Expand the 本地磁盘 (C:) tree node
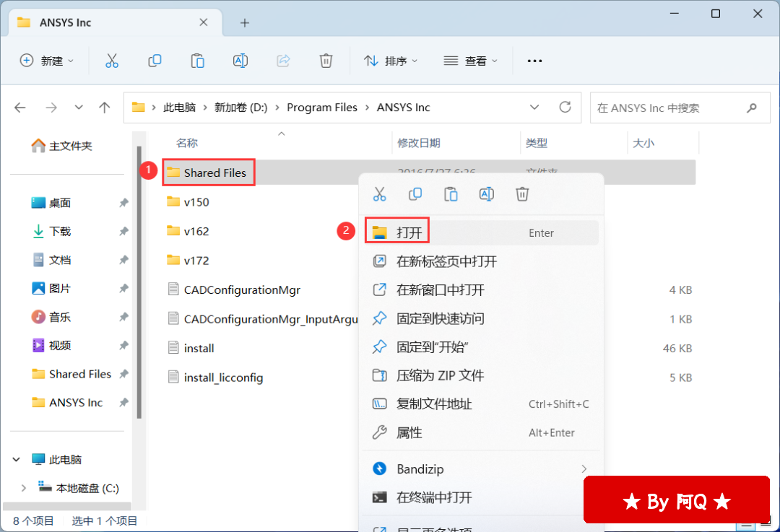780x532 pixels. click(24, 489)
